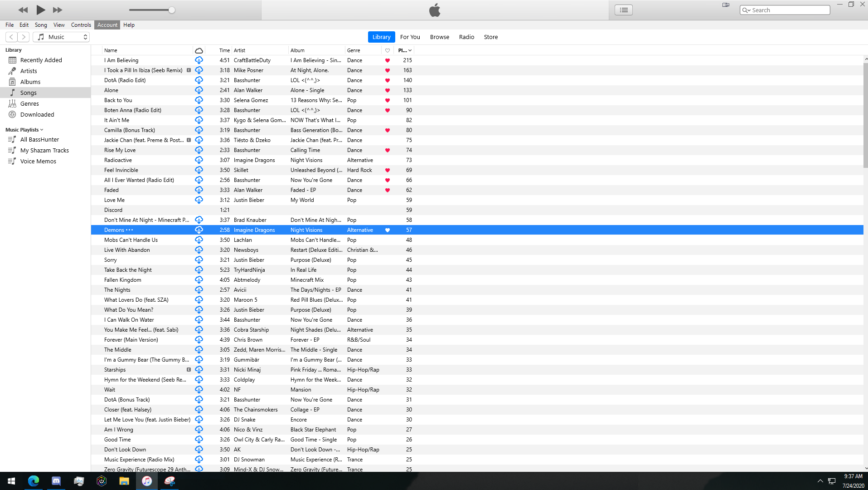Reverse sort on the Plays column header
868x490 pixels.
coord(404,50)
